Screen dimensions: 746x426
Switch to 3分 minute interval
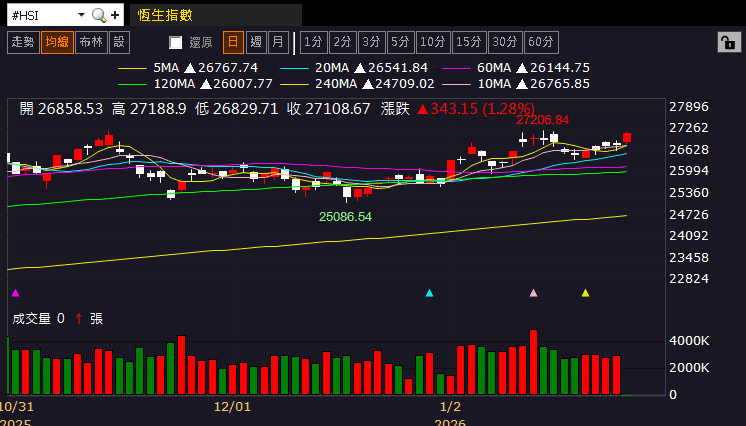click(x=372, y=42)
